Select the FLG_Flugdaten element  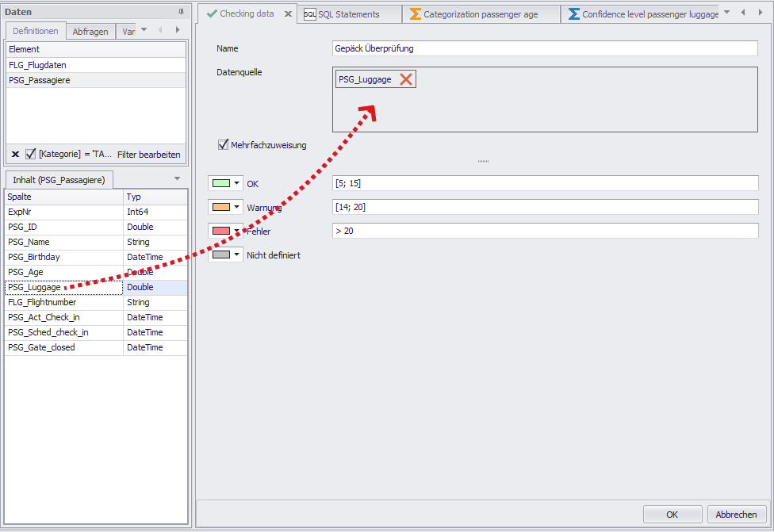96,65
